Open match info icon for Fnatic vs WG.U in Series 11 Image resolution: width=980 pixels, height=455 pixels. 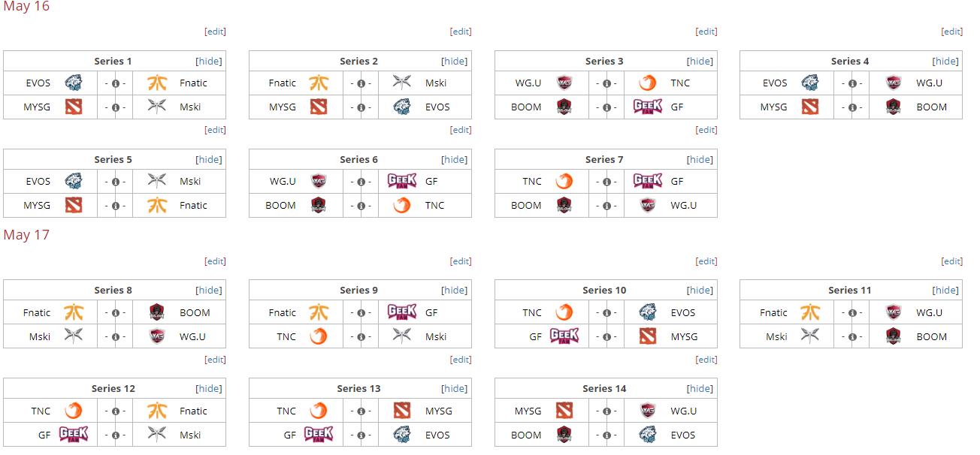coord(852,312)
